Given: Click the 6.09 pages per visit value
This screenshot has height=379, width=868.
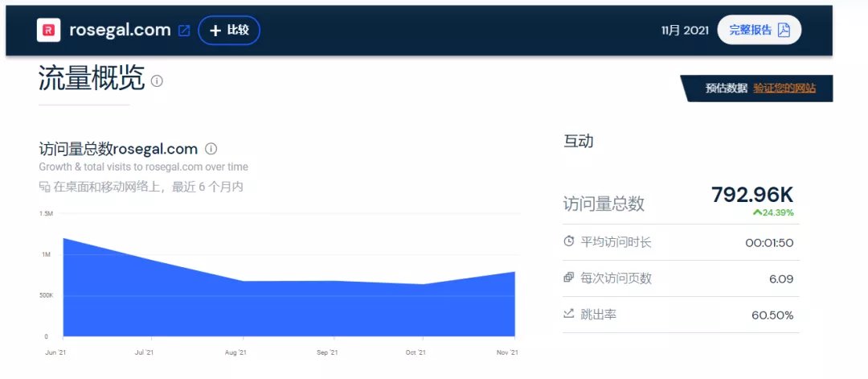Looking at the screenshot, I should pos(781,278).
